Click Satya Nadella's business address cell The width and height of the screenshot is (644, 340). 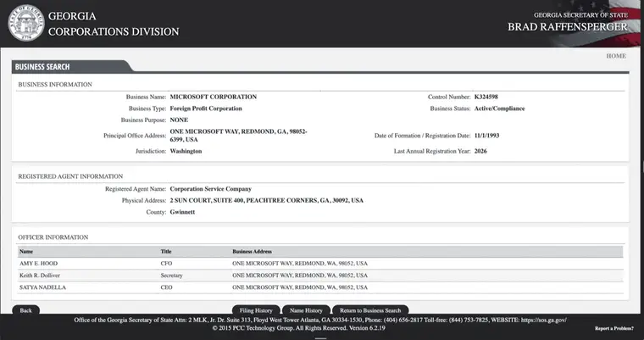tap(300, 287)
